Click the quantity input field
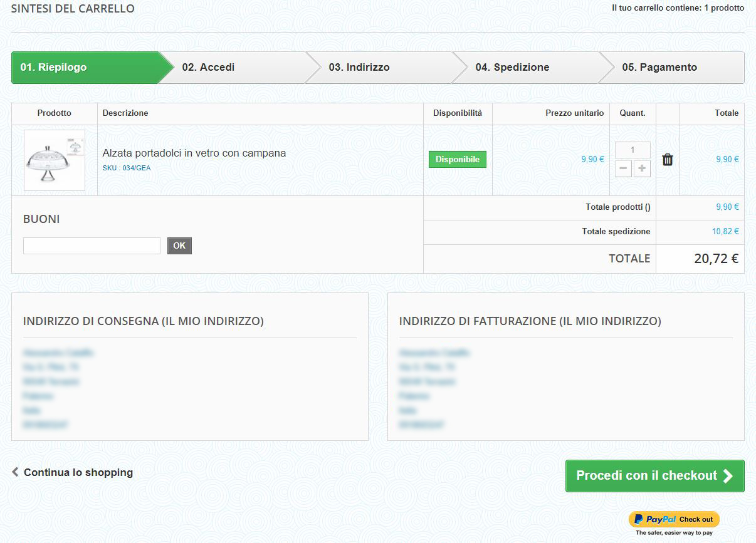 pyautogui.click(x=633, y=150)
